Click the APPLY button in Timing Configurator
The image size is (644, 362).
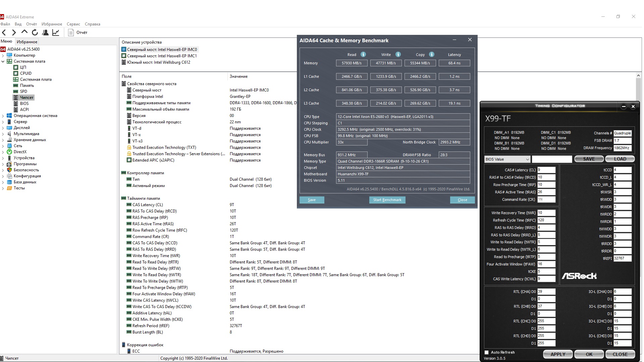coord(558,354)
